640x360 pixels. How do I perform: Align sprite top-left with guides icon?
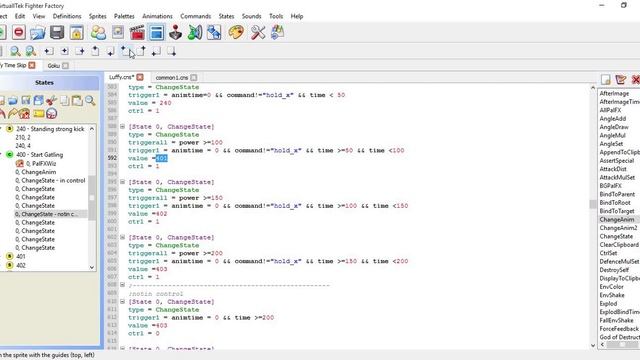pos(125,51)
